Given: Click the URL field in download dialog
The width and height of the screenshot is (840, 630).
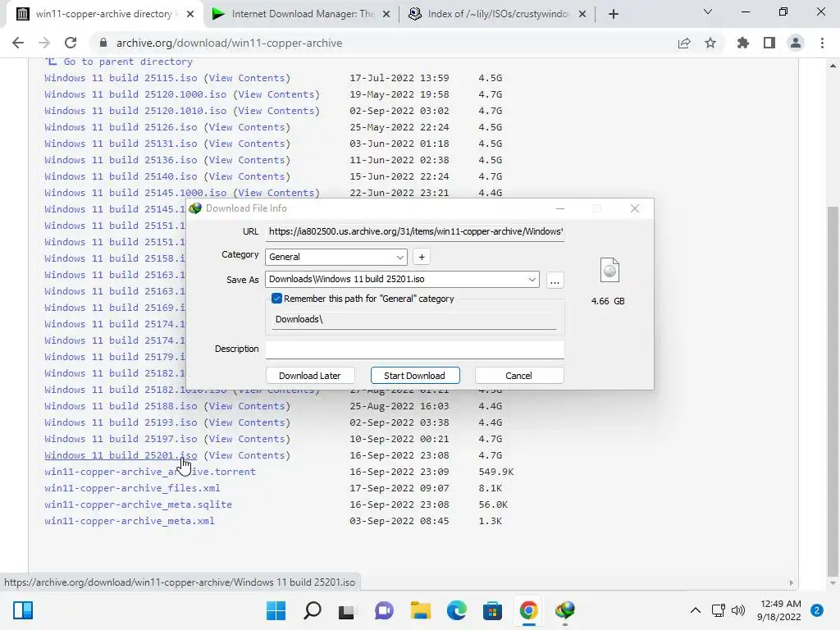Looking at the screenshot, I should (x=415, y=231).
